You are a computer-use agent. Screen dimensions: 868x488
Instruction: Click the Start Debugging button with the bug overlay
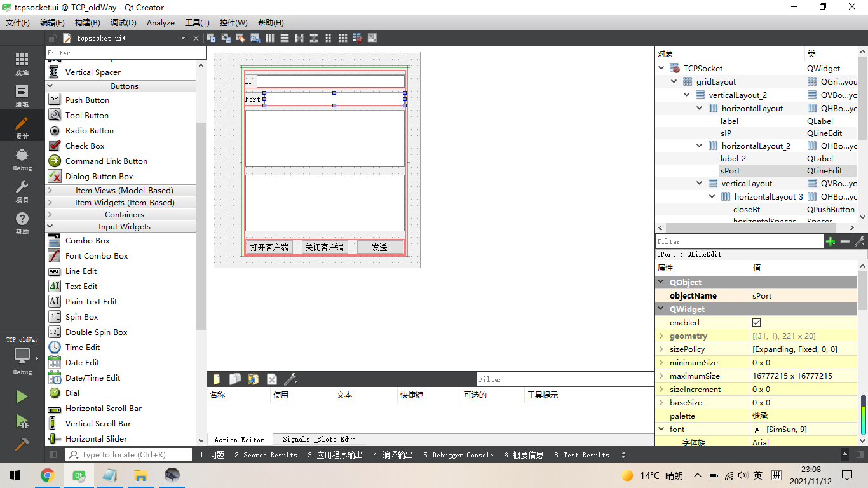(x=22, y=421)
